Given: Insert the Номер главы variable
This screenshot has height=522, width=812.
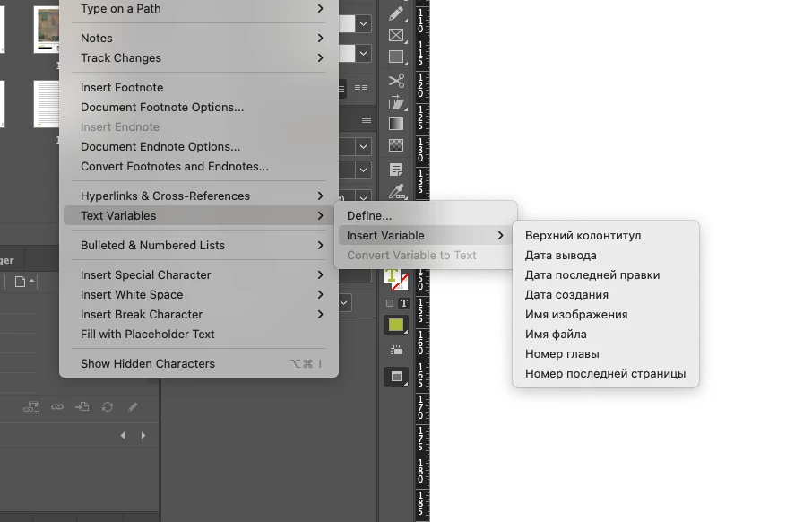Looking at the screenshot, I should tap(605, 353).
